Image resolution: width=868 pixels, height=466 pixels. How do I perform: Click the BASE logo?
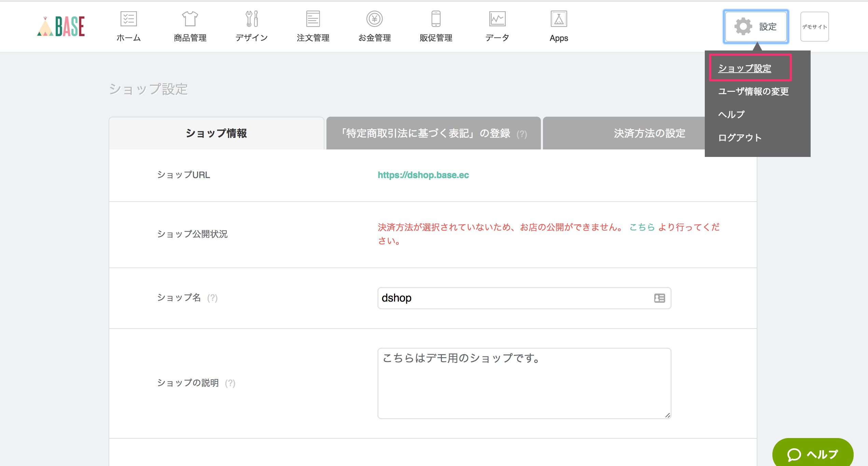(61, 26)
